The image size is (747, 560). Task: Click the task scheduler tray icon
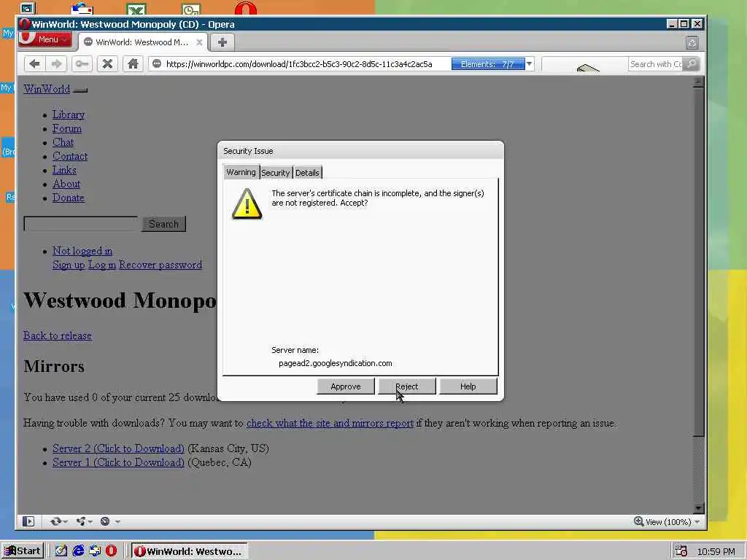click(681, 551)
